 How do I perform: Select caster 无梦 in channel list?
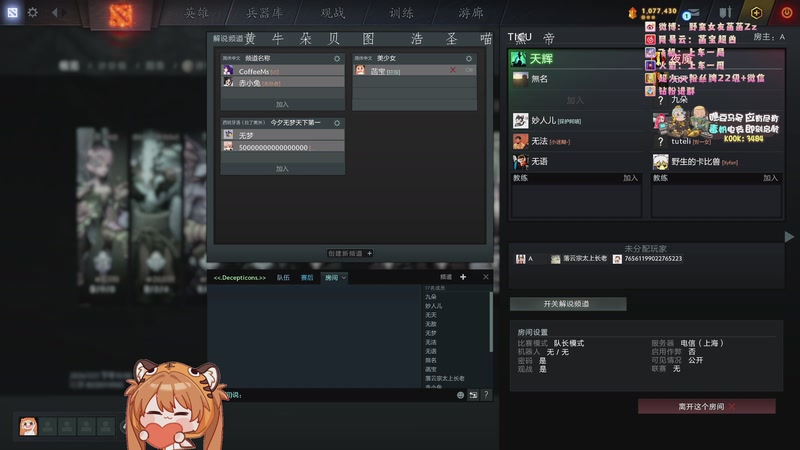282,135
